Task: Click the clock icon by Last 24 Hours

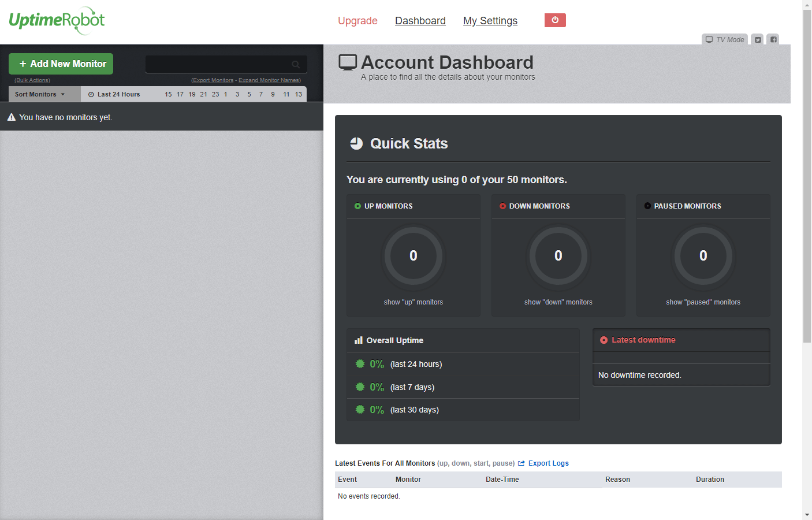Action: 91,95
